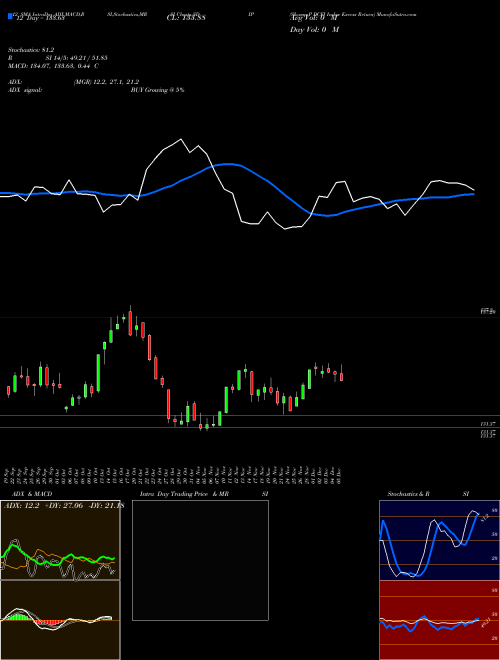Click the MACD histogram chart panel
The image size is (500, 660).
pos(60,620)
